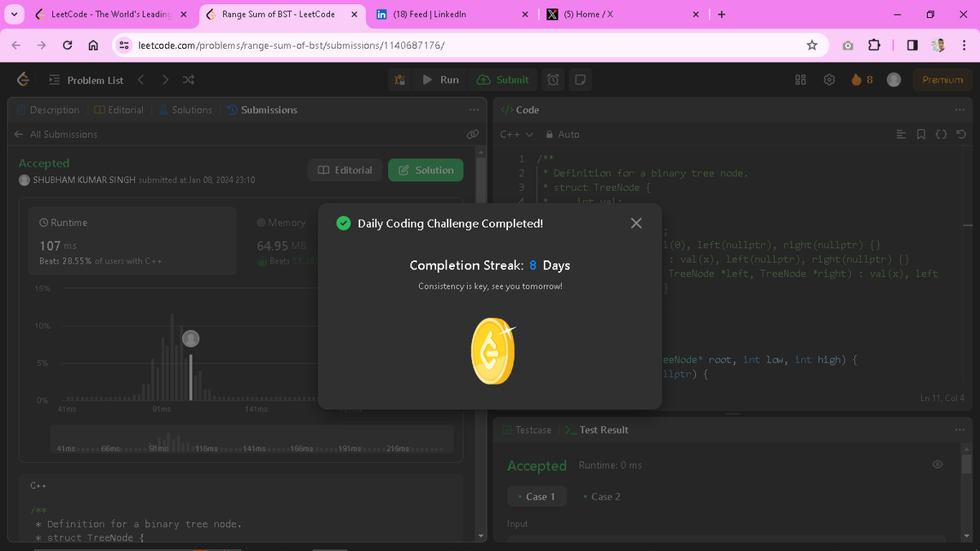980x551 pixels.
Task: Open the C++ language dropdown
Action: coord(517,135)
